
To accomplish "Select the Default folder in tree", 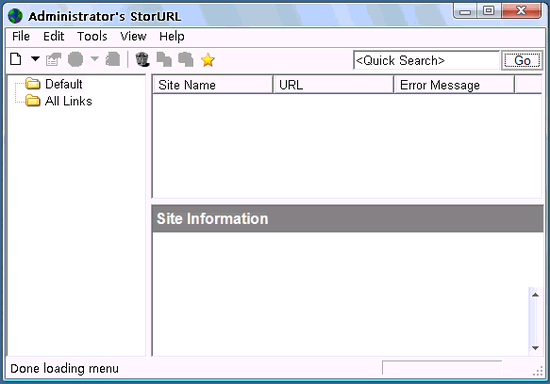I will click(x=64, y=84).
